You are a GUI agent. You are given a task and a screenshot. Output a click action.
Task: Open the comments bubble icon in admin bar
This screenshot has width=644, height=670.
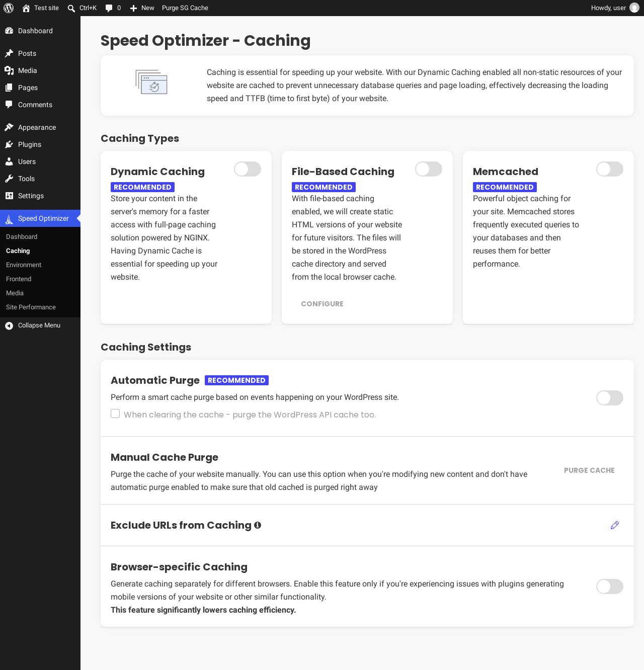coord(109,8)
